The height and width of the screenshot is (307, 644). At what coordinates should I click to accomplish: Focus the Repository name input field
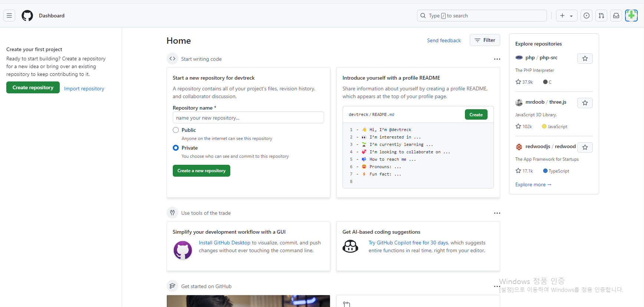pos(248,117)
